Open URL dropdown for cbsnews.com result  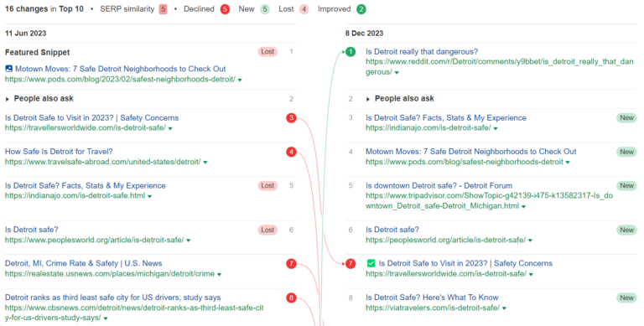coord(106,318)
